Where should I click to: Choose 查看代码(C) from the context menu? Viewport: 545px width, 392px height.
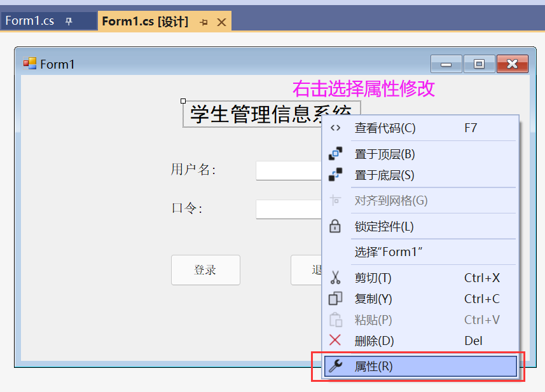click(x=385, y=128)
